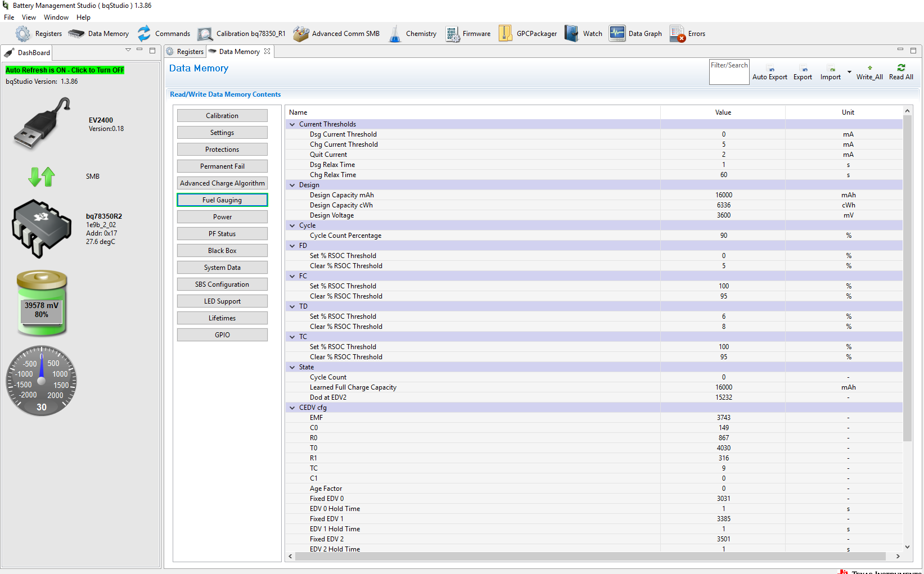The width and height of the screenshot is (924, 574).
Task: Open the Help menu
Action: pyautogui.click(x=83, y=17)
